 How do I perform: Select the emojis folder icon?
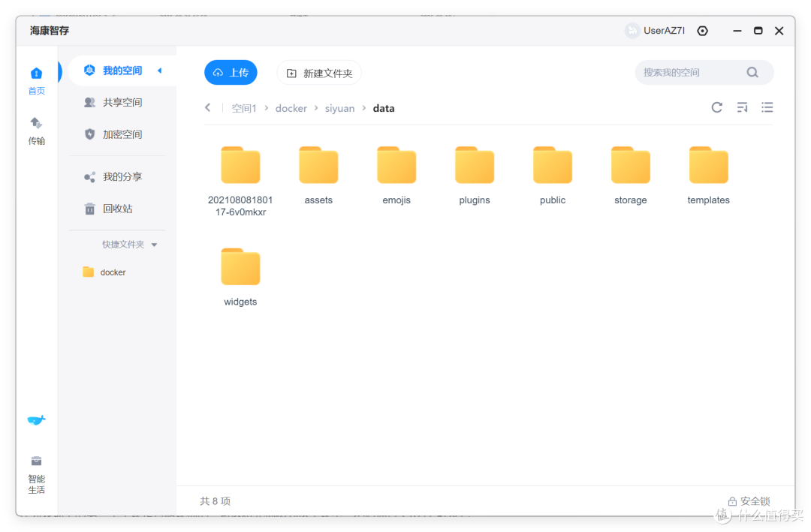tap(396, 165)
